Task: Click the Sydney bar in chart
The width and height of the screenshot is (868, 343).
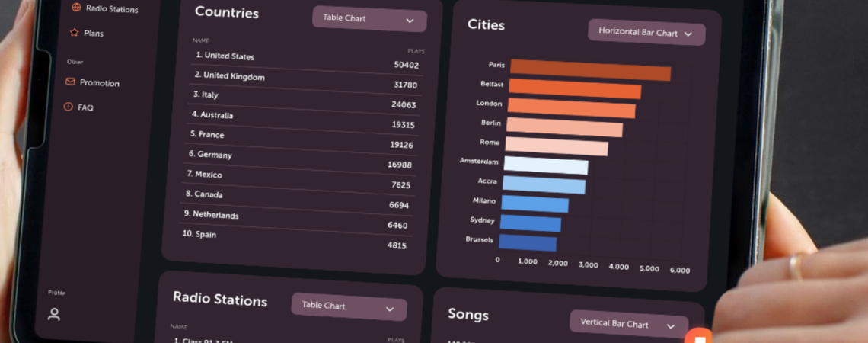Action: (531, 223)
